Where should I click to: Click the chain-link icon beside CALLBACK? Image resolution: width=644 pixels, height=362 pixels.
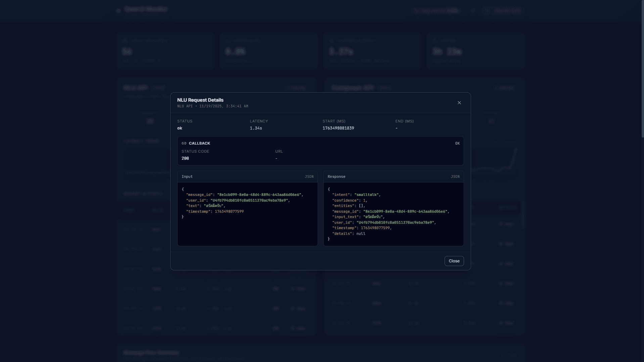click(x=184, y=143)
